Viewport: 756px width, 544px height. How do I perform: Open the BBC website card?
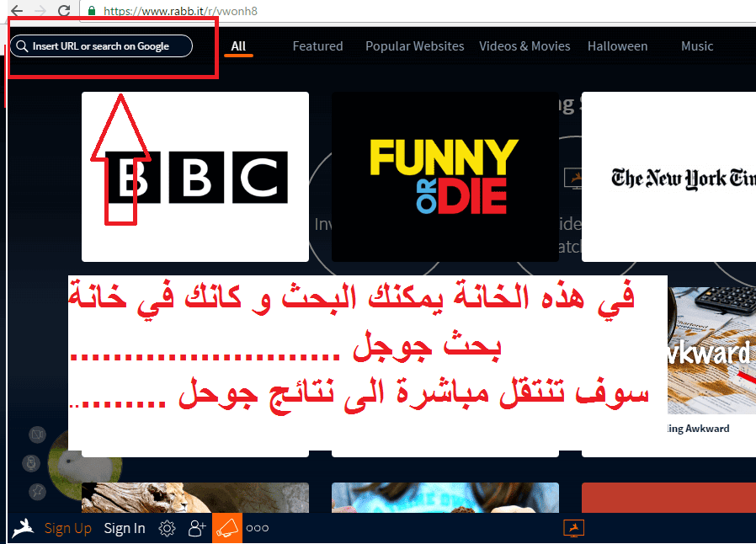(x=195, y=177)
